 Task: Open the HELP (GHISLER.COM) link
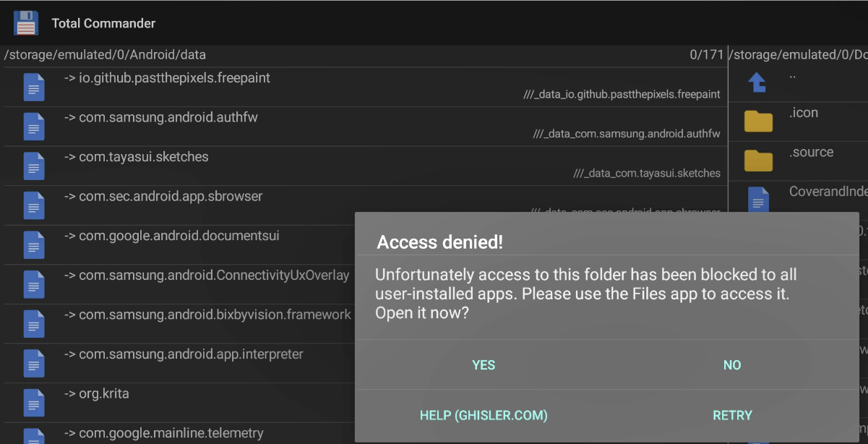pos(484,415)
